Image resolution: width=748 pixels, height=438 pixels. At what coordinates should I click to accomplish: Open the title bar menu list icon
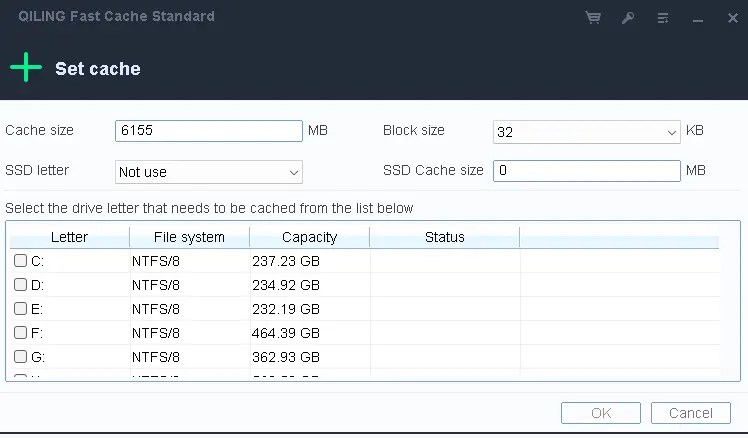click(x=662, y=18)
